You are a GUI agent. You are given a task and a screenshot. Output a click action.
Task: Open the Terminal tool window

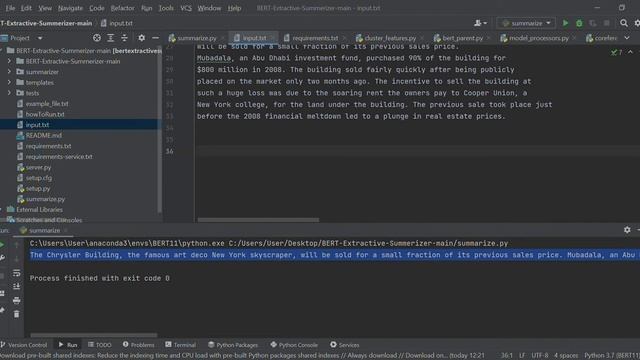(180, 345)
